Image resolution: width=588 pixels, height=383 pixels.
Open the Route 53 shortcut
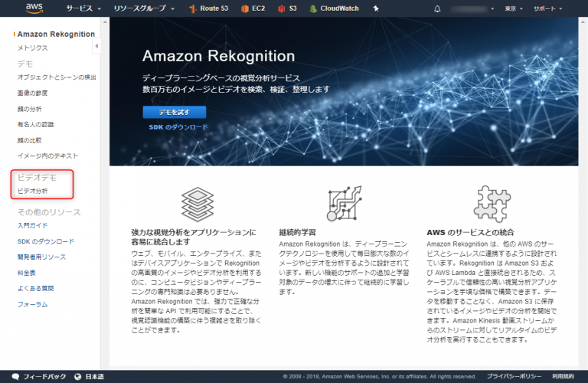click(x=209, y=8)
